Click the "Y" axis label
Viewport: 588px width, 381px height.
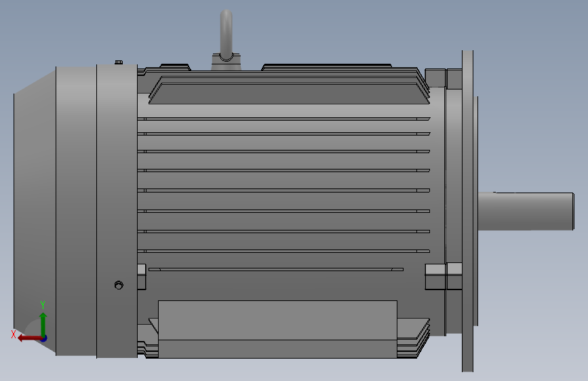[42, 305]
